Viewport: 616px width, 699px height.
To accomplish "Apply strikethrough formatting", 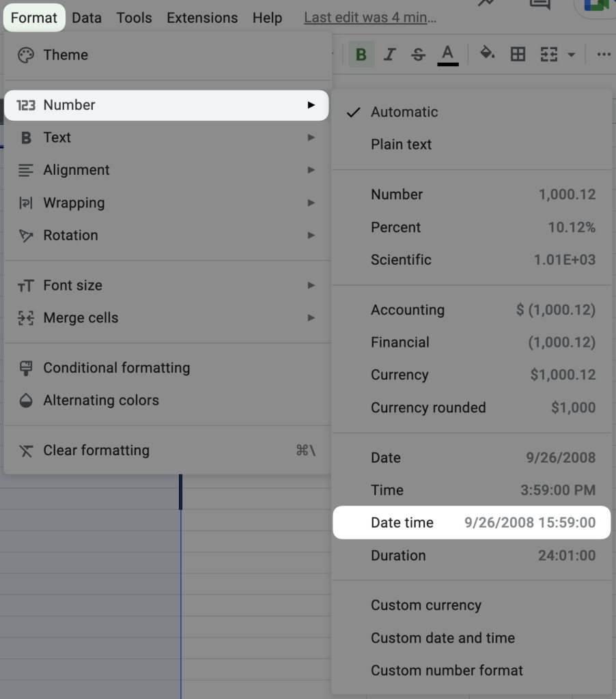I will tap(417, 54).
